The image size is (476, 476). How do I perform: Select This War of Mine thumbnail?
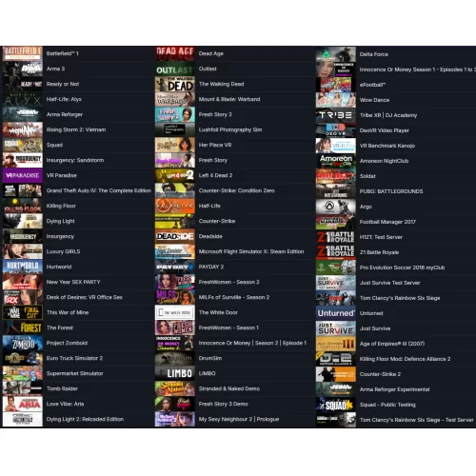tap(23, 312)
